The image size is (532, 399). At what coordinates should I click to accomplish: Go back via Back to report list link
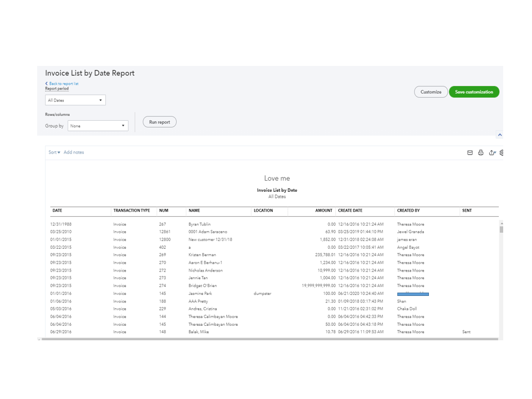[62, 84]
